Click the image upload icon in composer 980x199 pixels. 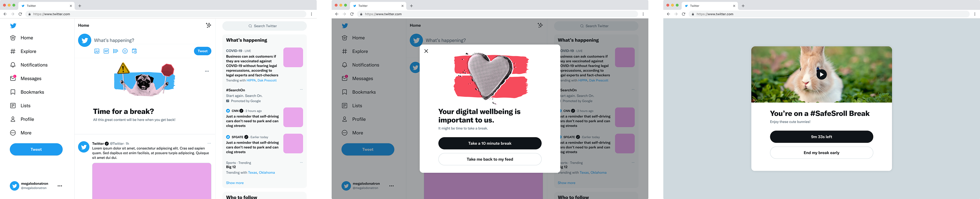(x=97, y=51)
